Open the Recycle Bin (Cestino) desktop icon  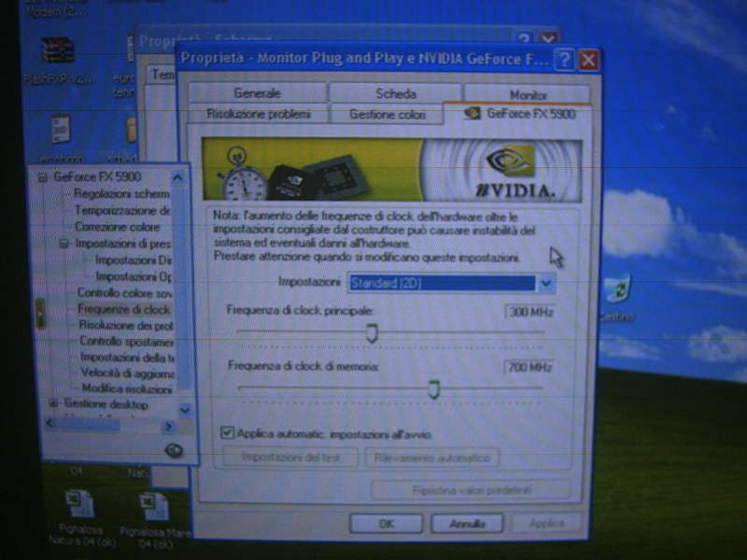618,296
